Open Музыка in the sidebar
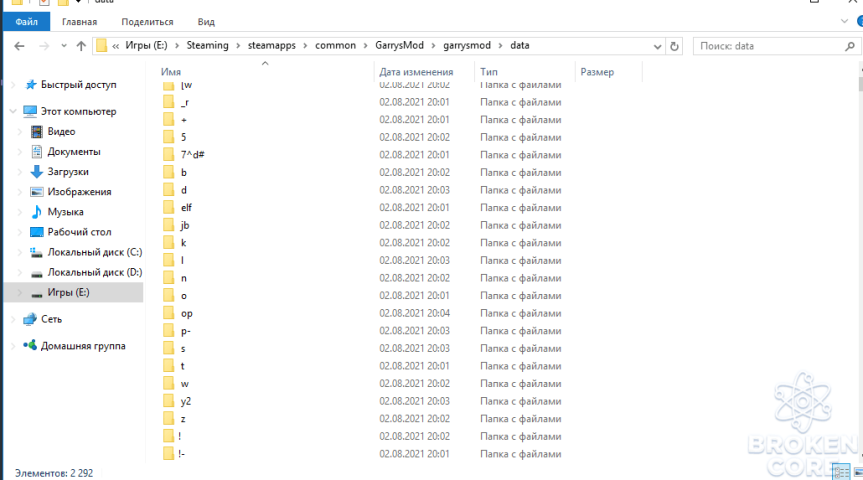Viewport: 863px width, 480px height. click(65, 212)
